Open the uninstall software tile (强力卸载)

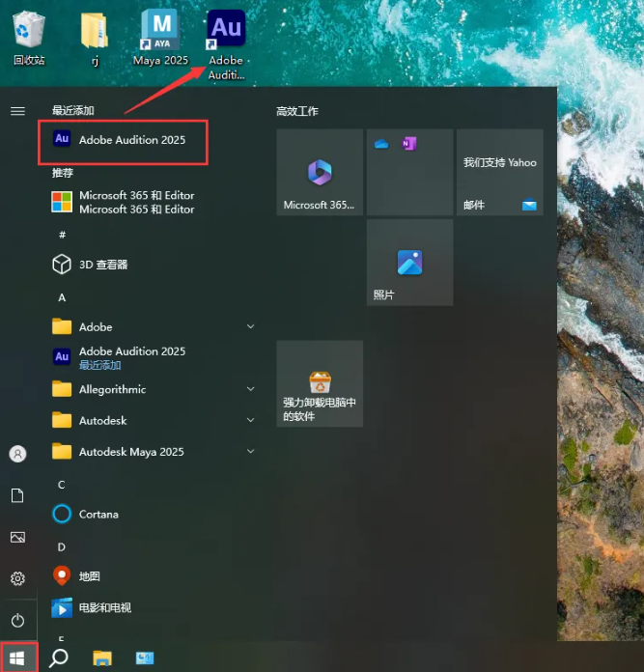pos(320,383)
